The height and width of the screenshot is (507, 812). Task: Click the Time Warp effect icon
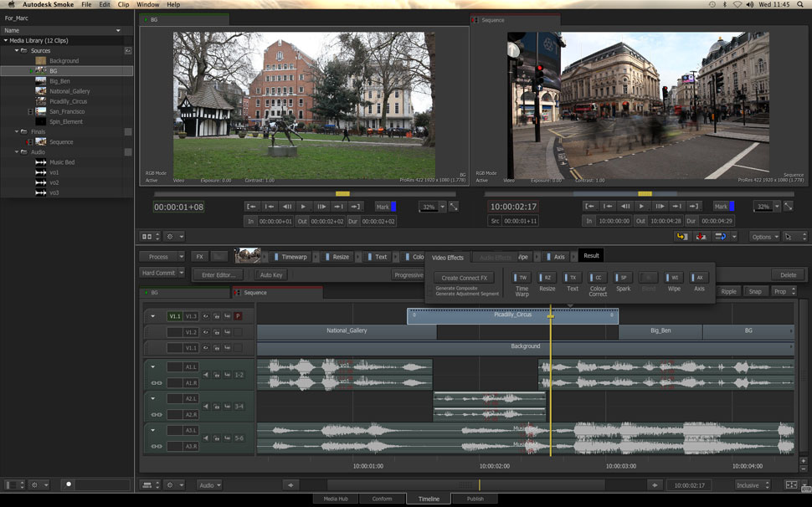pos(522,277)
